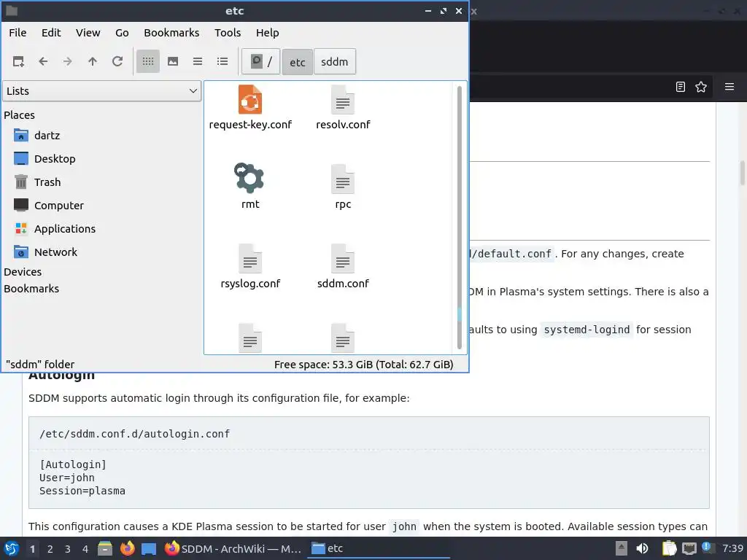Image resolution: width=747 pixels, height=560 pixels.
Task: Click the panel clock showing 7:39
Action: click(x=732, y=548)
